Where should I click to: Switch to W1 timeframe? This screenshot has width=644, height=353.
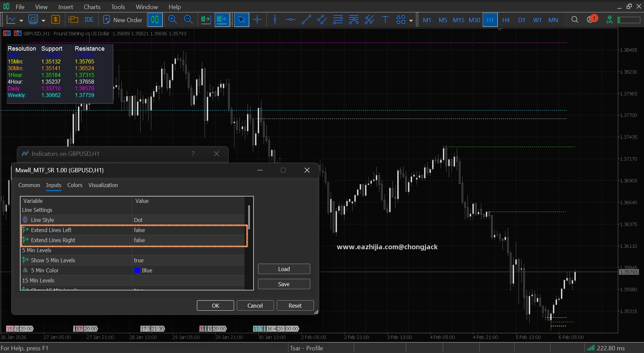tap(537, 20)
